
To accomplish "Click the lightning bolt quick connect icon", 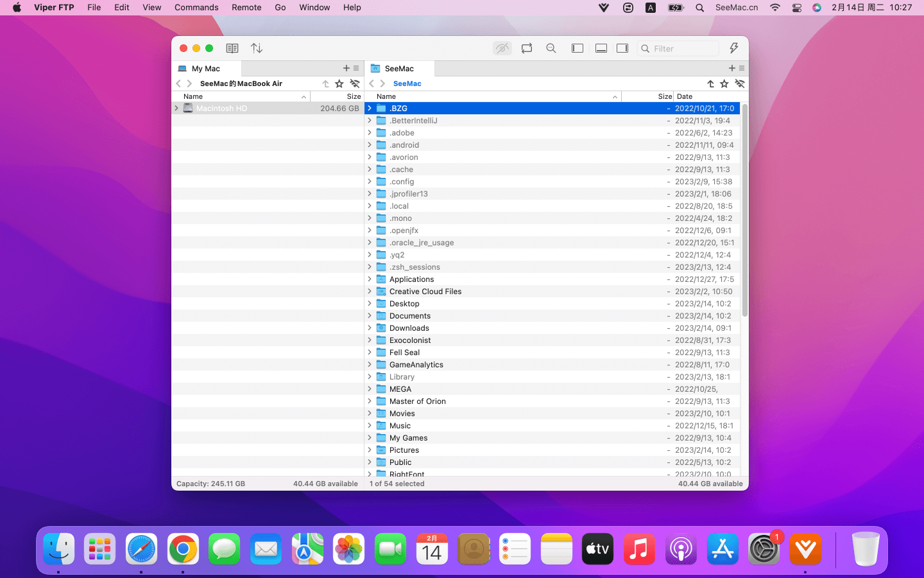I will [x=734, y=48].
